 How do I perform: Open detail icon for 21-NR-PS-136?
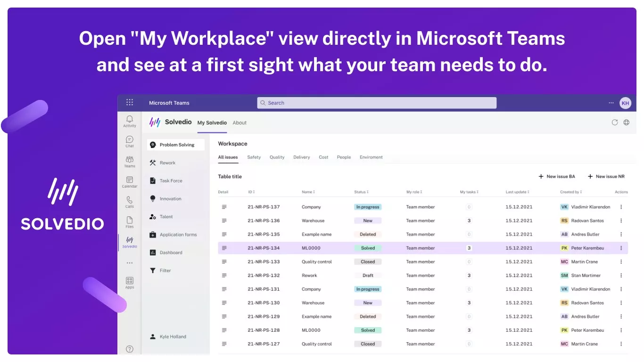click(x=224, y=221)
